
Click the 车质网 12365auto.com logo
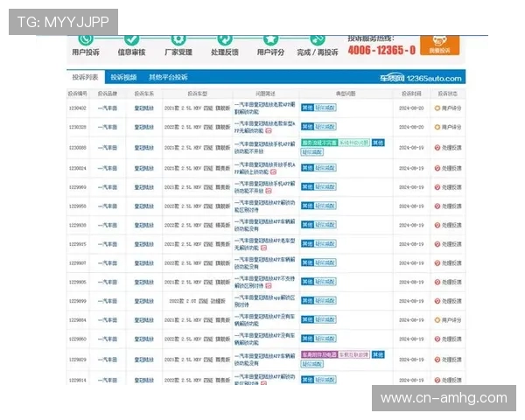[420, 78]
